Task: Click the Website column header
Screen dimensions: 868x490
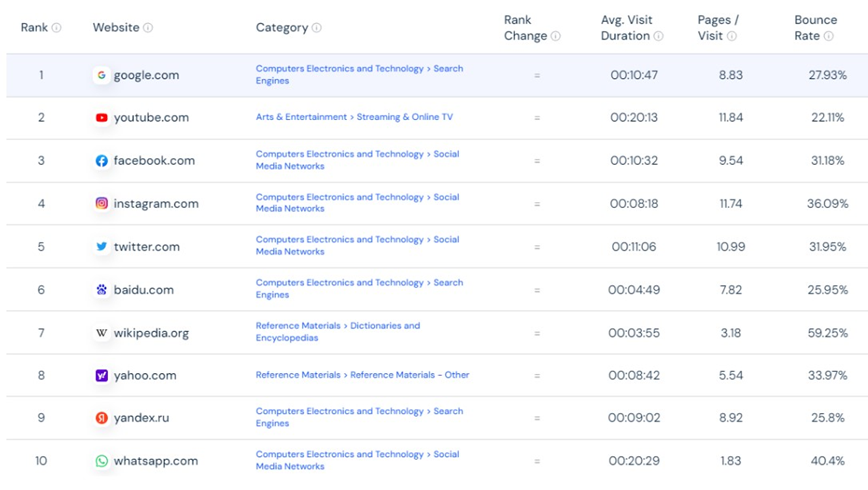Action: 116,28
